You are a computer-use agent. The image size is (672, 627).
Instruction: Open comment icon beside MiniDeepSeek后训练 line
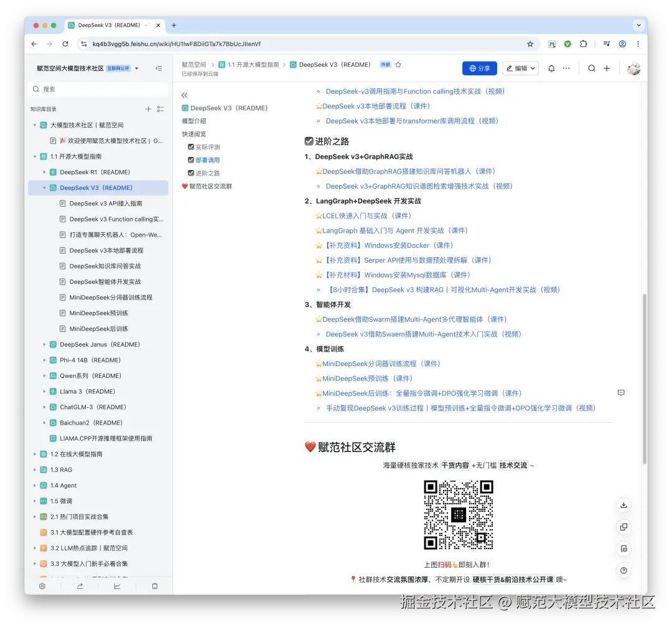click(x=621, y=393)
